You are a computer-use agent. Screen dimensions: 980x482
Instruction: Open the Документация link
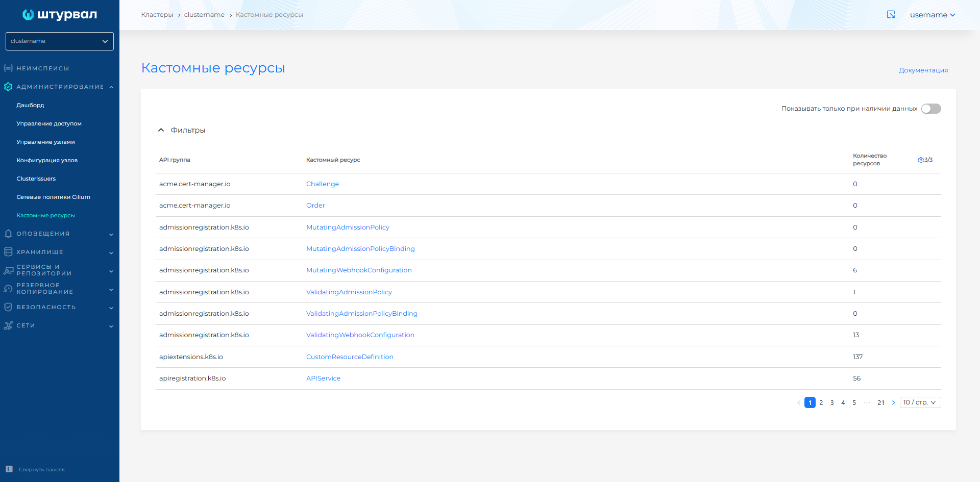click(923, 70)
